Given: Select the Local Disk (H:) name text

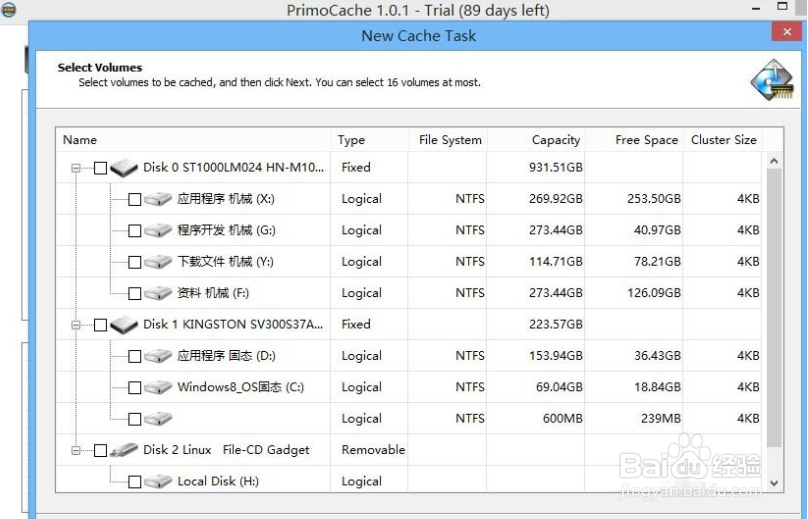Looking at the screenshot, I should [218, 481].
